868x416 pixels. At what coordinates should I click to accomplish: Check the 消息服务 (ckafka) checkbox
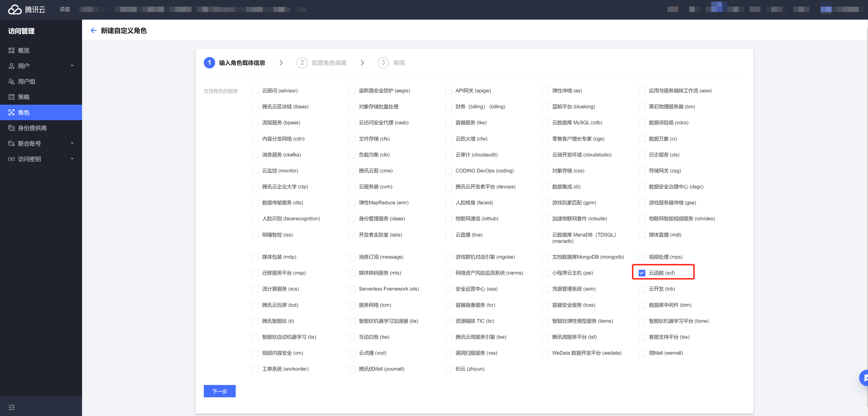pyautogui.click(x=255, y=155)
